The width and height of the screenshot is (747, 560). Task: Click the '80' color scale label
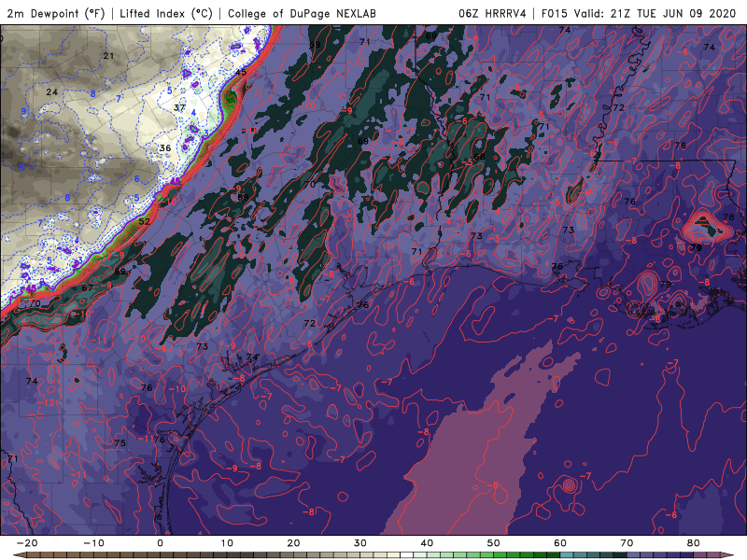pos(694,543)
